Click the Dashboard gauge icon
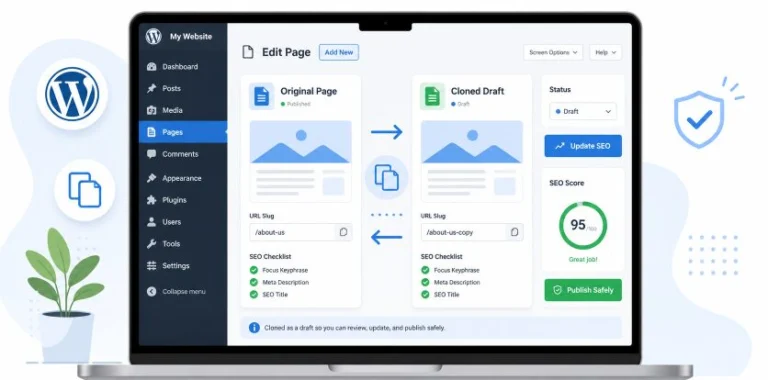Viewport: 768px width, 380px height. pos(151,67)
